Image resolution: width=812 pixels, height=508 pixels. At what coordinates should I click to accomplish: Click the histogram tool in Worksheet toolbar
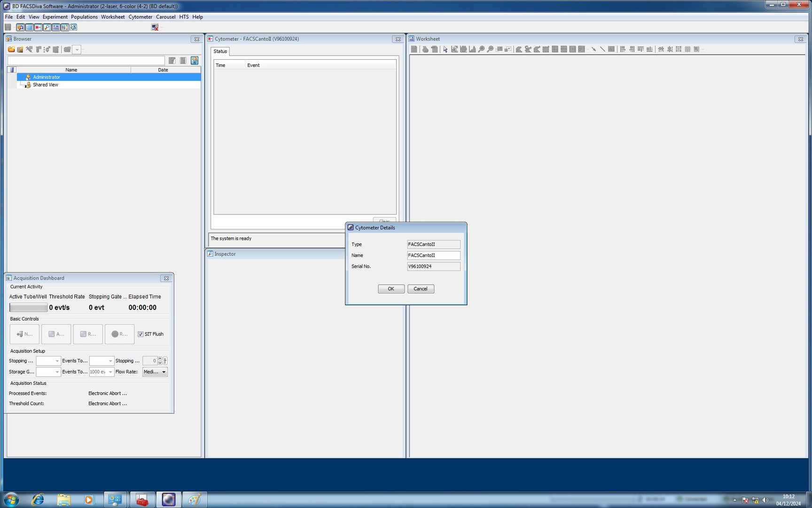(472, 49)
